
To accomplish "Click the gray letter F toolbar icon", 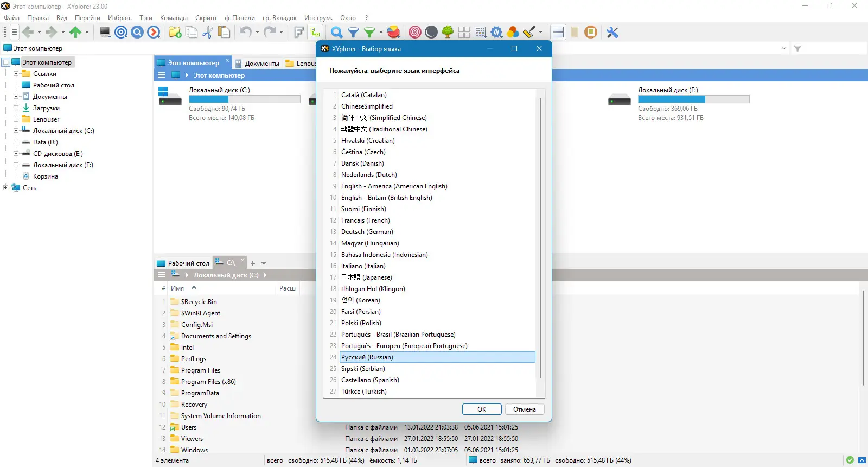I will [299, 33].
